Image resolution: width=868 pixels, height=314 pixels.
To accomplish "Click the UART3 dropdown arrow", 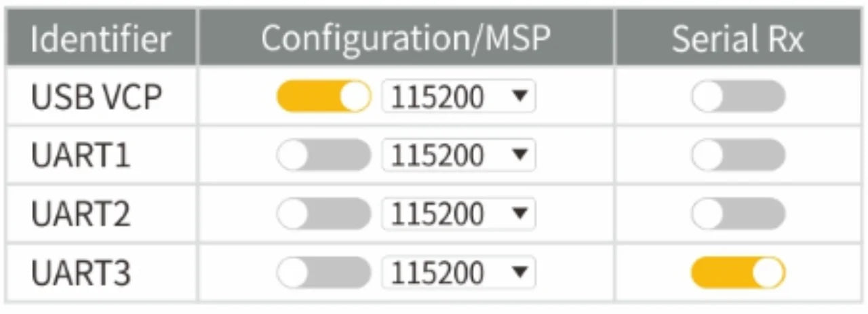I will tap(519, 273).
